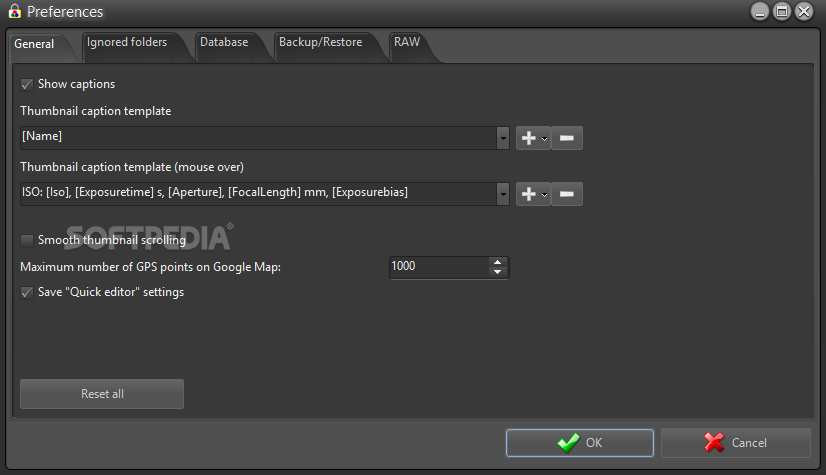This screenshot has height=475, width=826.
Task: Toggle Save "Quick editor" settings
Action: click(27, 293)
